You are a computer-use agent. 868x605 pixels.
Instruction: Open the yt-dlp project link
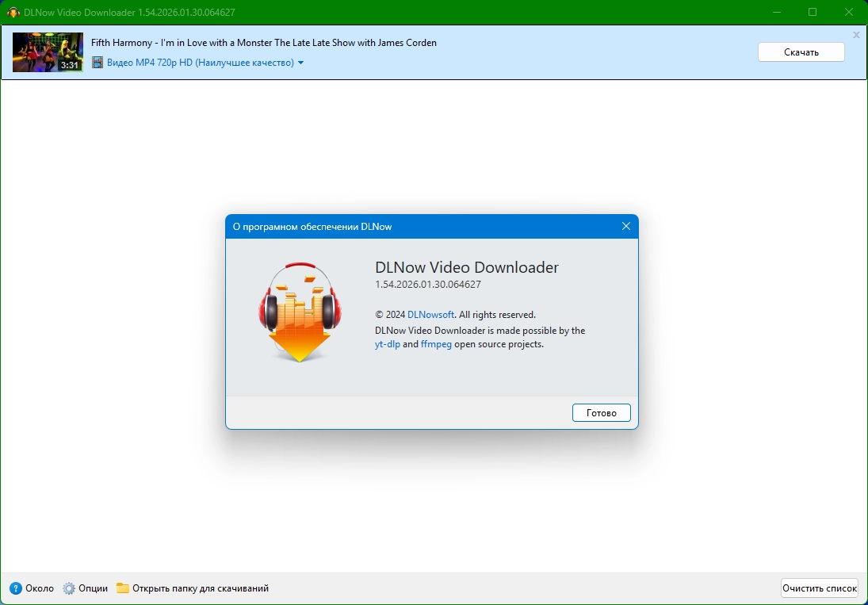[x=388, y=344]
